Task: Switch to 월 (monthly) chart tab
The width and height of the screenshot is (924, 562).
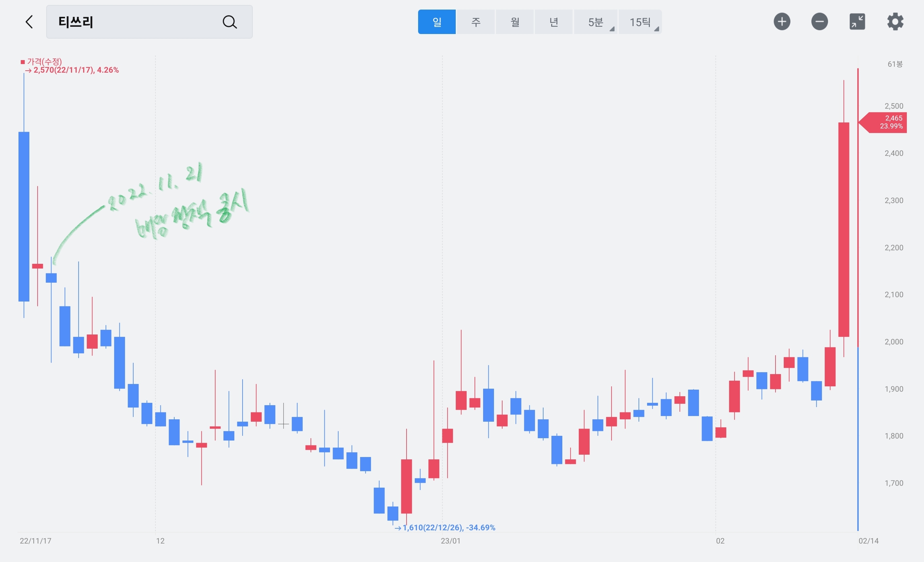Action: coord(514,22)
